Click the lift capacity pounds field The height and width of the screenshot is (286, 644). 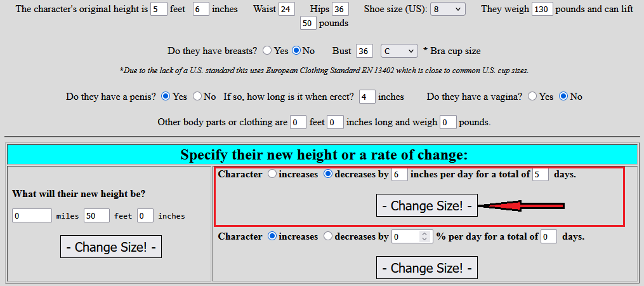[x=308, y=24]
